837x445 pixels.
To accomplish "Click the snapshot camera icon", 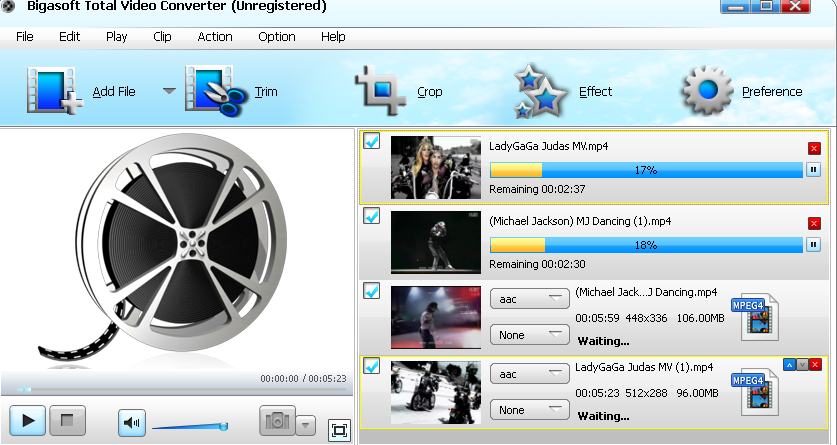I will click(x=277, y=422).
